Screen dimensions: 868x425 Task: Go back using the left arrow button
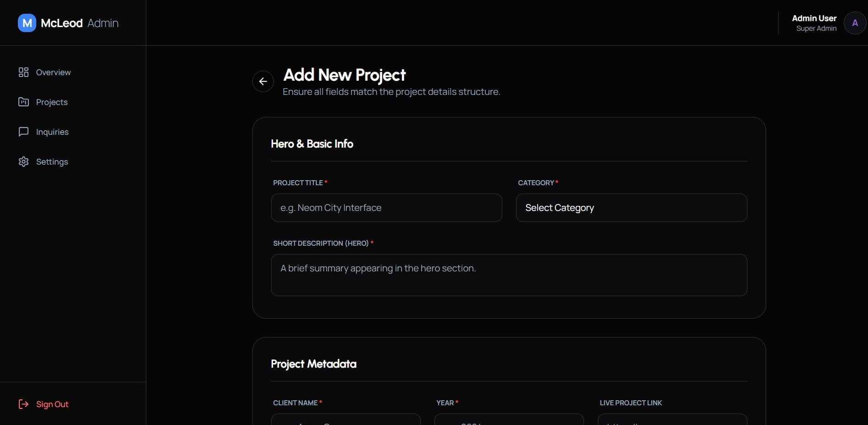pyautogui.click(x=263, y=82)
